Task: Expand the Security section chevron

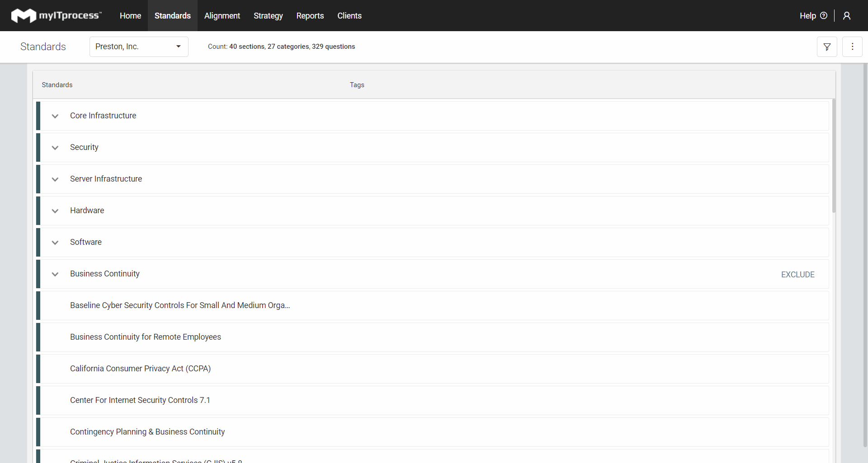Action: coord(55,148)
